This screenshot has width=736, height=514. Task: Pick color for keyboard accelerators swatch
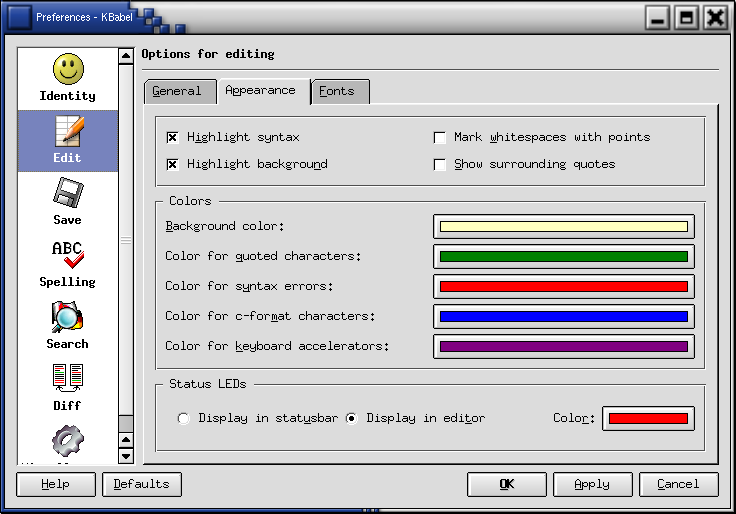click(564, 347)
